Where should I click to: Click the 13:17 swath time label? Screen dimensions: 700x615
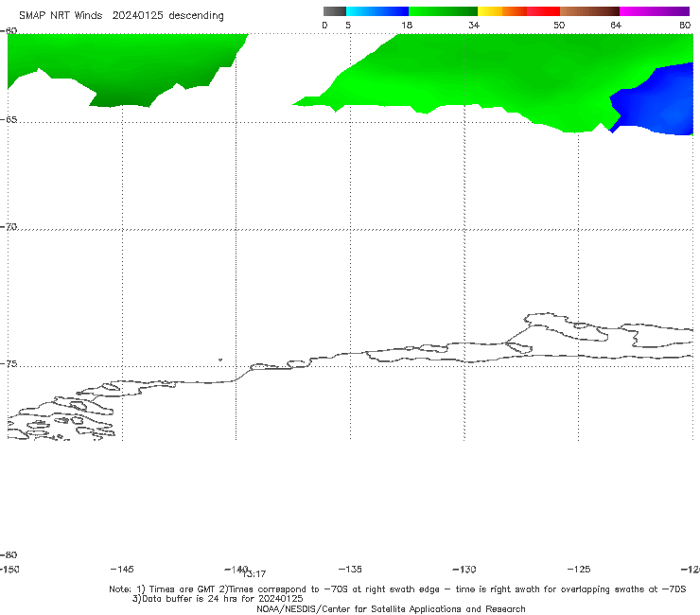pos(254,574)
